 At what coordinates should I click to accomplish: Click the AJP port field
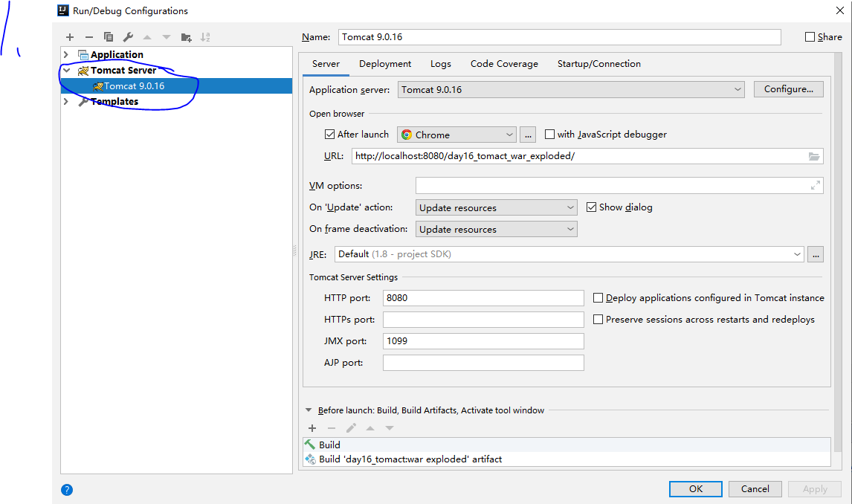coord(483,363)
